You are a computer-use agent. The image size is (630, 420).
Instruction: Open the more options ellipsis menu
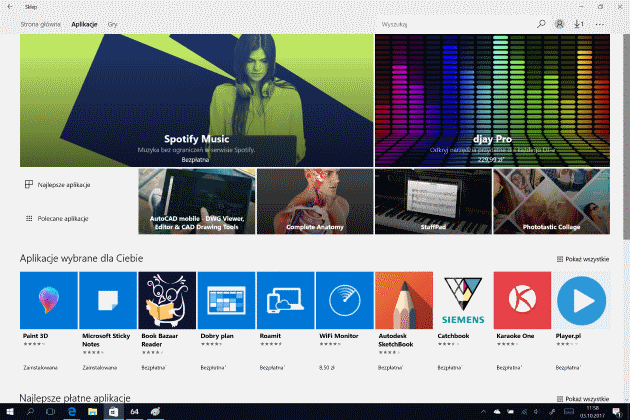(x=600, y=25)
